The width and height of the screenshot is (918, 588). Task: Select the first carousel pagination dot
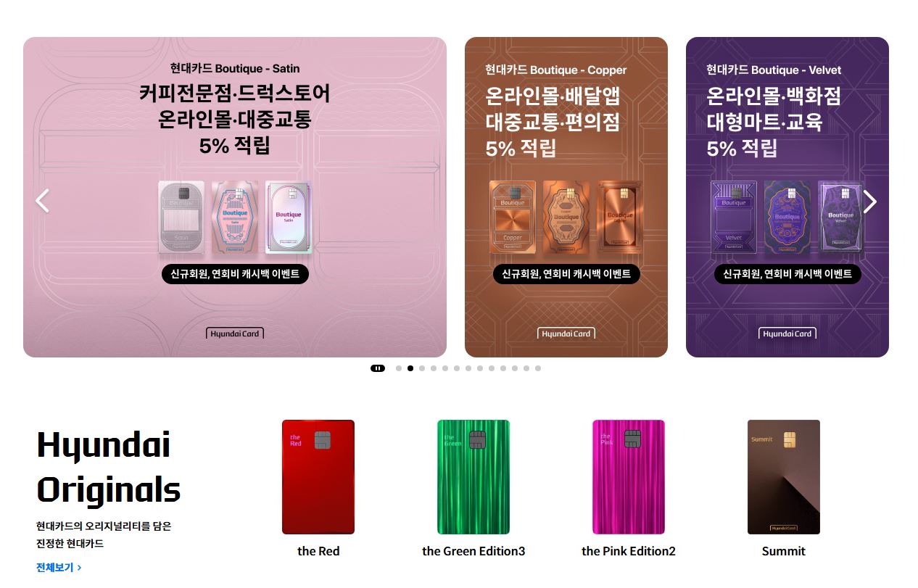399,368
